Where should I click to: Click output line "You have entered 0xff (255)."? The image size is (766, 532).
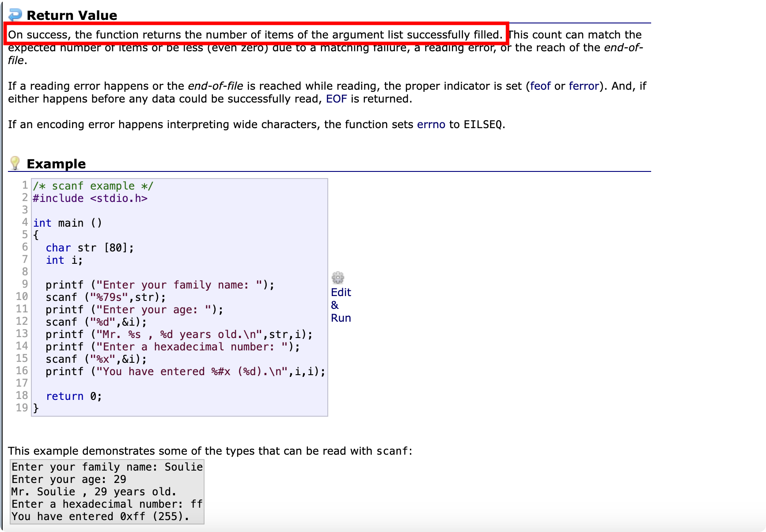pyautogui.click(x=101, y=517)
